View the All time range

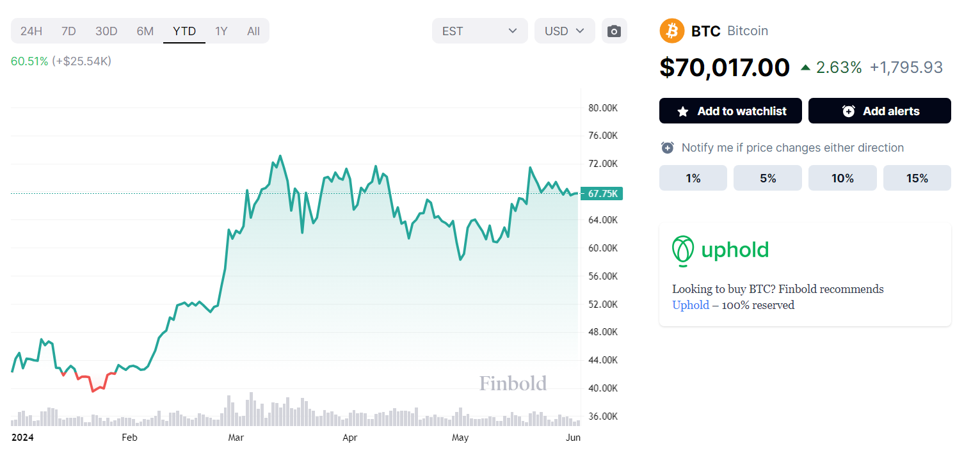pyautogui.click(x=253, y=31)
